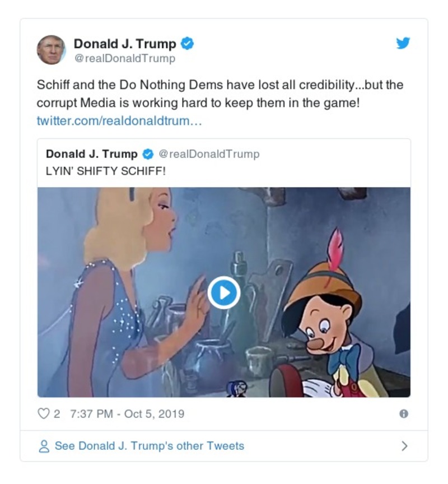Image resolution: width=448 pixels, height=484 pixels.
Task: Click the Twitter bird logo
Action: coord(403,44)
